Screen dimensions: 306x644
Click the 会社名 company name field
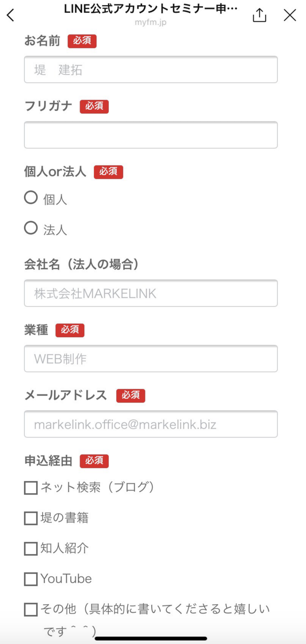pos(150,293)
